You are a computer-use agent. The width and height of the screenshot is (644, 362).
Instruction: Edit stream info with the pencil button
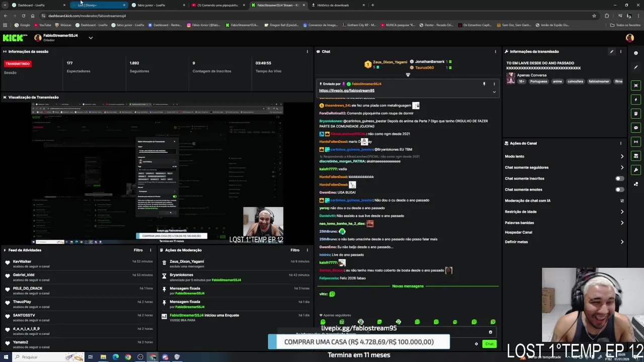(612, 51)
